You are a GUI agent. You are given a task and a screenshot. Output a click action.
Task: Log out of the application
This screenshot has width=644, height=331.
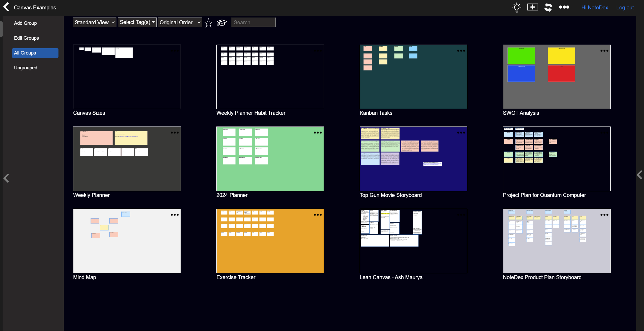coord(625,7)
